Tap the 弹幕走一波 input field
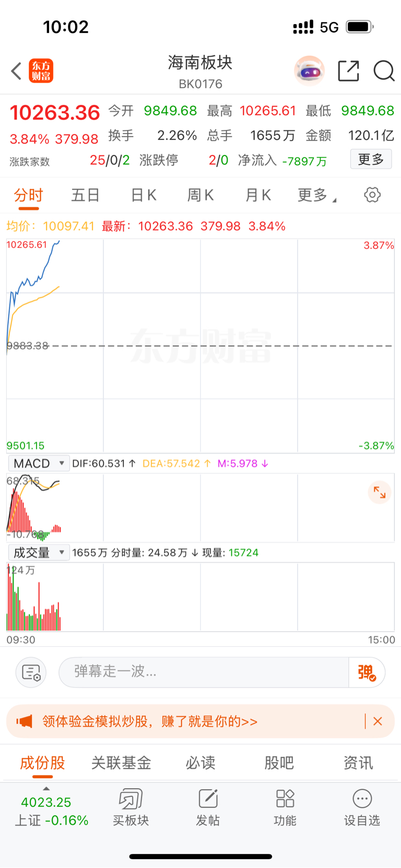The width and height of the screenshot is (401, 868). [x=204, y=672]
